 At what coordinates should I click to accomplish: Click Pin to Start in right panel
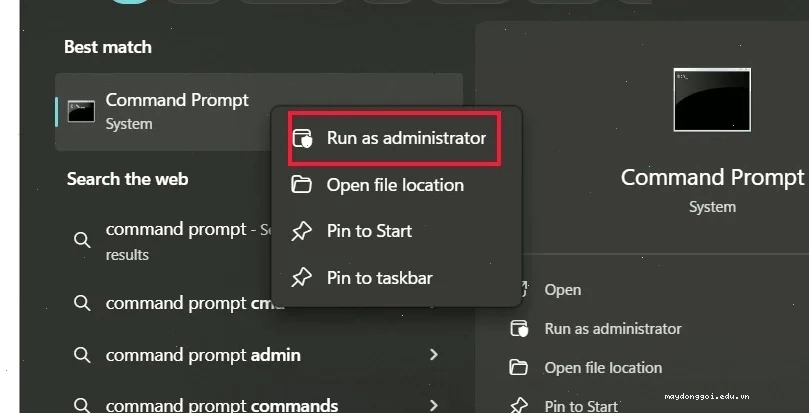point(581,406)
